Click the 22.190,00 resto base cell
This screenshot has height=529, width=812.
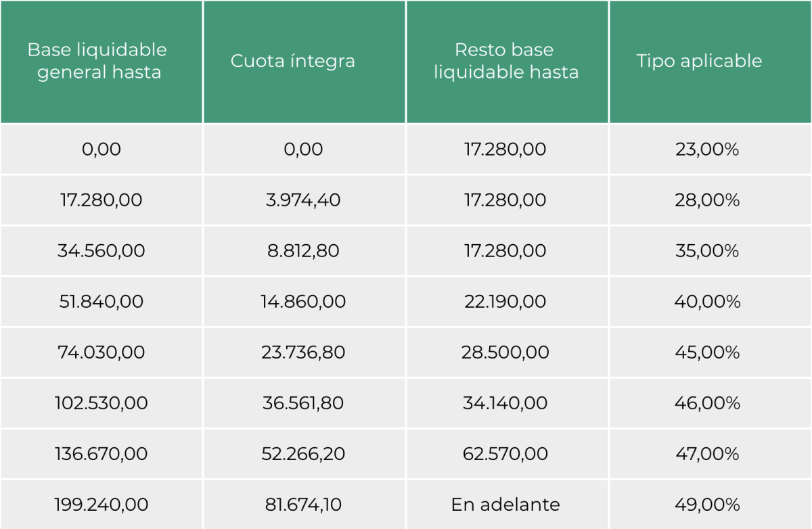pos(507,302)
